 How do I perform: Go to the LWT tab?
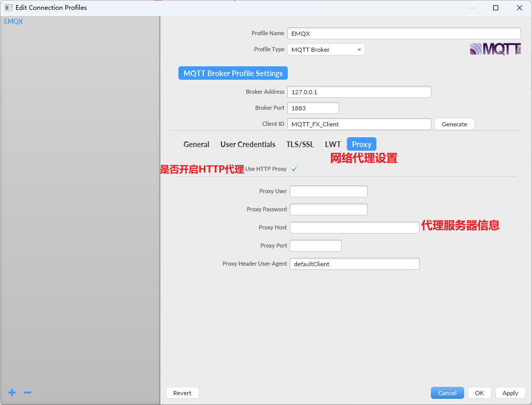[x=332, y=144]
